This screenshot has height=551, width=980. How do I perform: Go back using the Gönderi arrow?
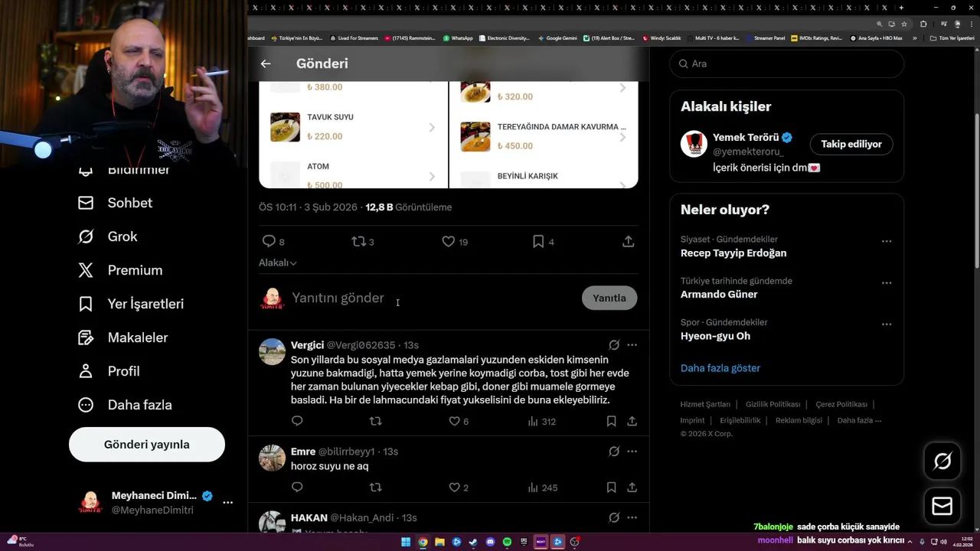pyautogui.click(x=266, y=64)
